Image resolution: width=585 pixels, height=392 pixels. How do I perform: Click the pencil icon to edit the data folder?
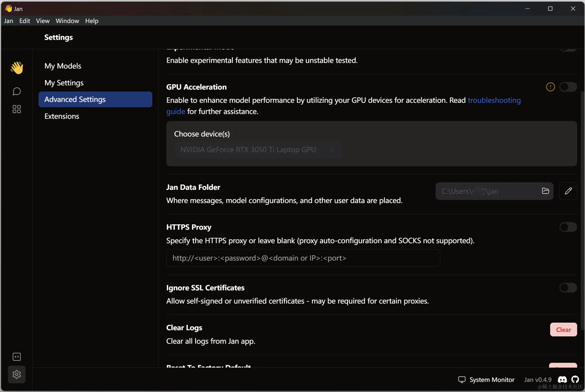pyautogui.click(x=568, y=191)
